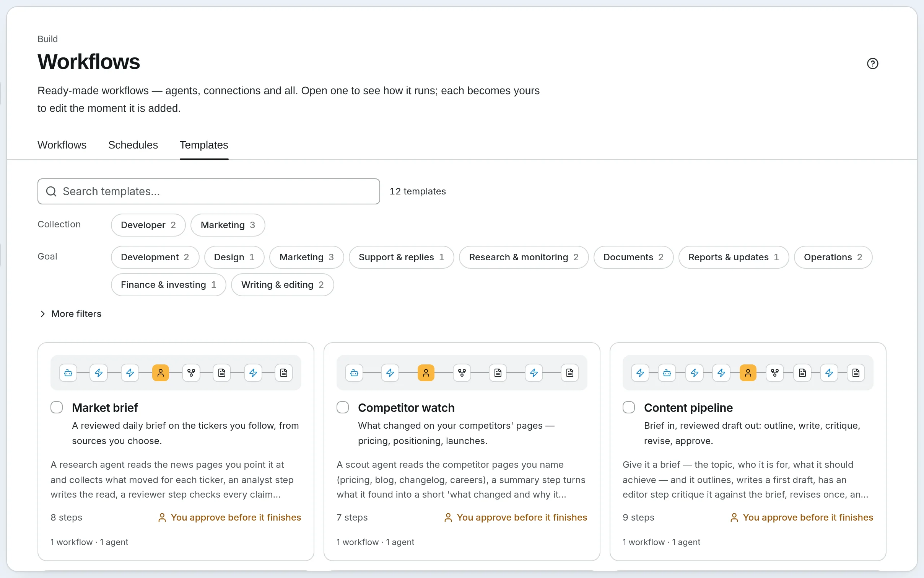Viewport: 924px width, 578px height.
Task: Open the Content pipeline template title
Action: pos(688,408)
